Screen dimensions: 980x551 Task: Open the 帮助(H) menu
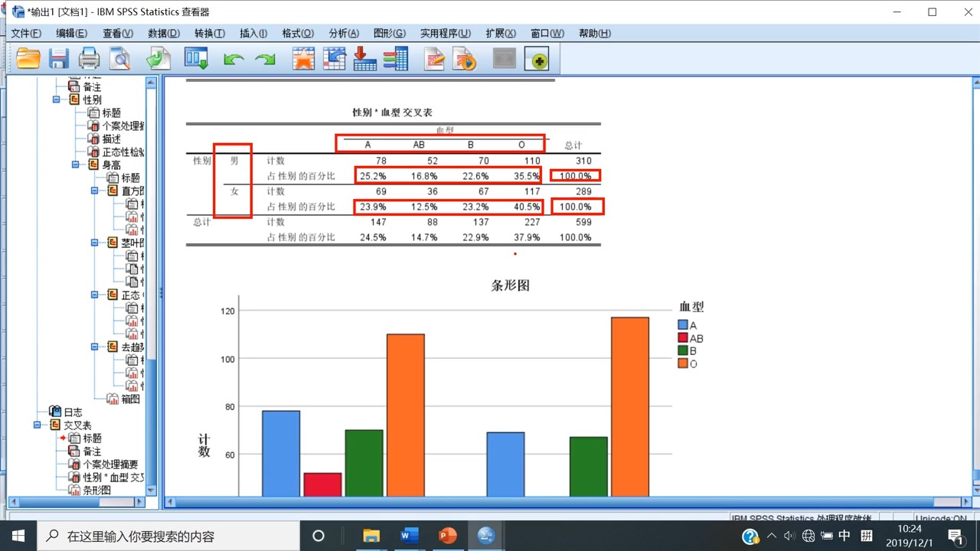(595, 34)
